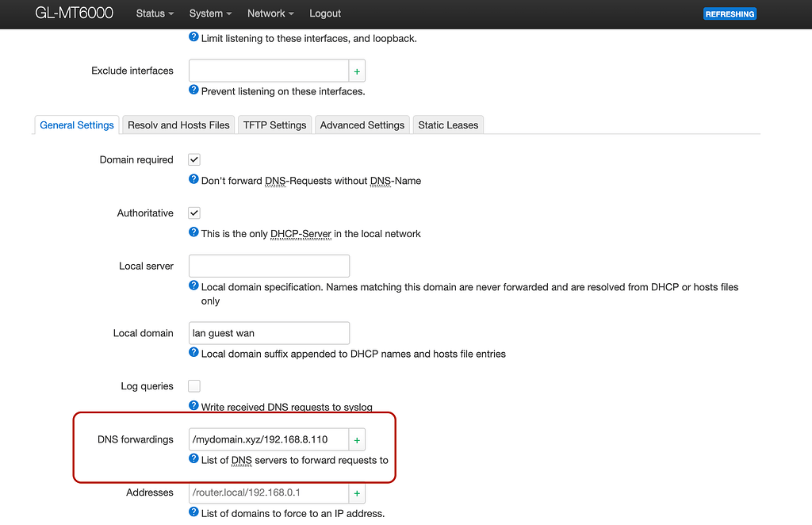The image size is (812, 525).
Task: Disable the Authoritative DHCP server option
Action: point(193,213)
